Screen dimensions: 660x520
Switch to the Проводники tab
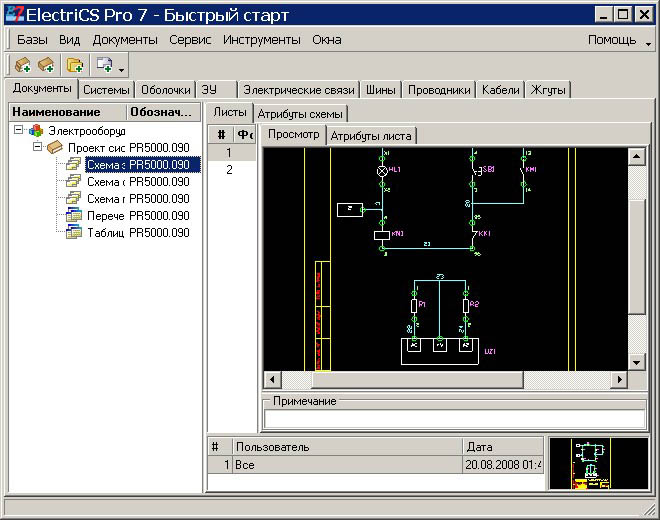(x=439, y=90)
